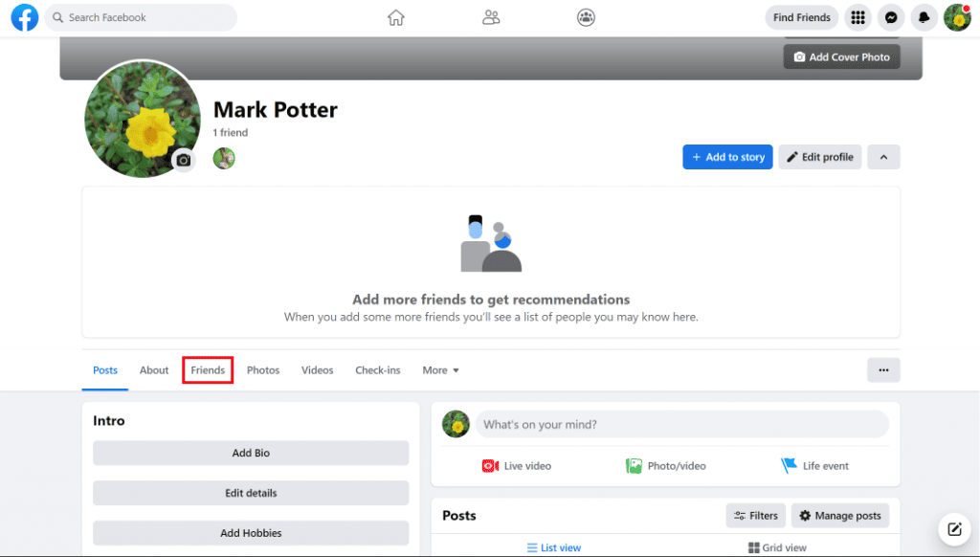Open the Friends page icon in top navigation
Viewport: 980px width, 557px height.
[491, 17]
